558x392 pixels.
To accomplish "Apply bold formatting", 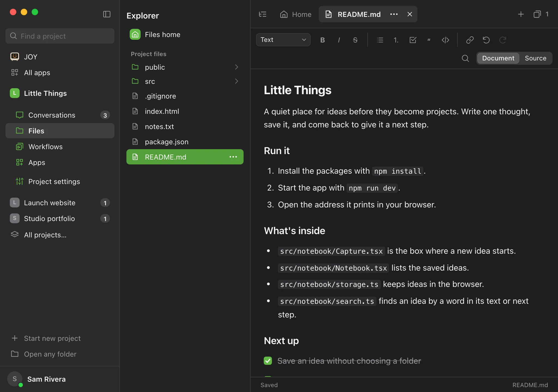I will point(323,40).
